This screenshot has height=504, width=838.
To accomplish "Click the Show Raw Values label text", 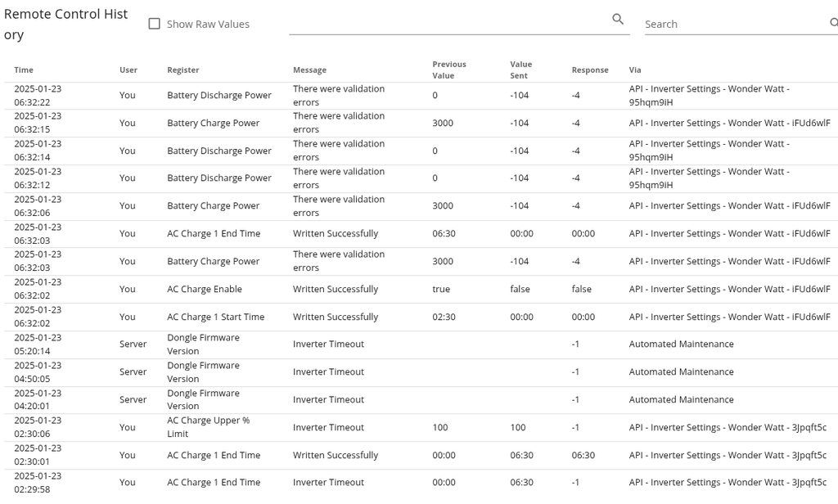I will tap(208, 25).
